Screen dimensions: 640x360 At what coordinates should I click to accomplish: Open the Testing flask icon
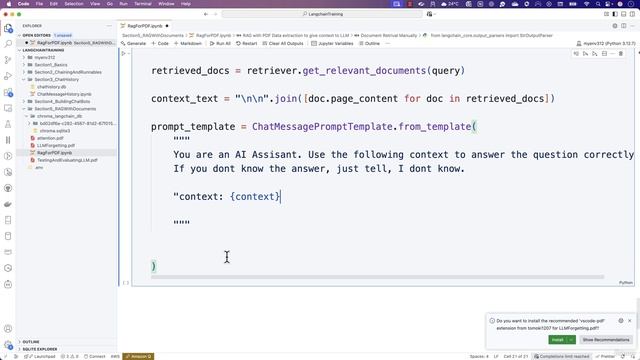pos(8,124)
